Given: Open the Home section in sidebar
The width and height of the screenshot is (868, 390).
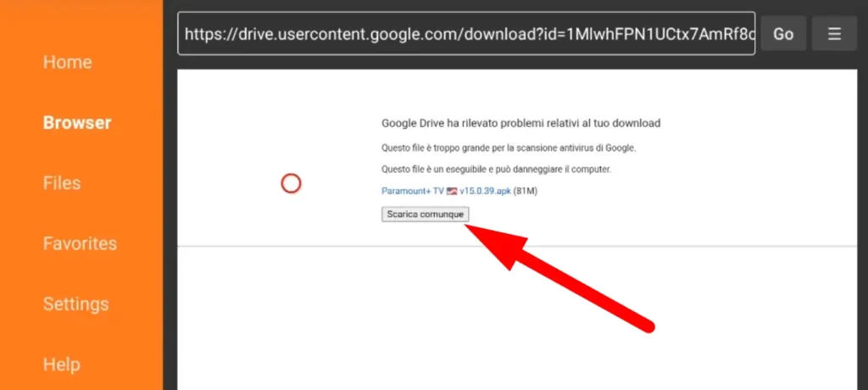Looking at the screenshot, I should pyautogui.click(x=68, y=62).
